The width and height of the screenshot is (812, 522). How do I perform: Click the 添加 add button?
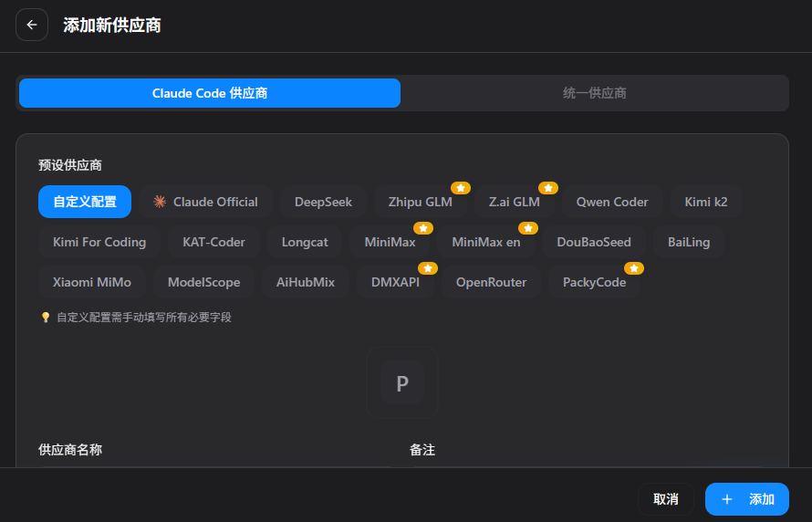[x=746, y=499]
